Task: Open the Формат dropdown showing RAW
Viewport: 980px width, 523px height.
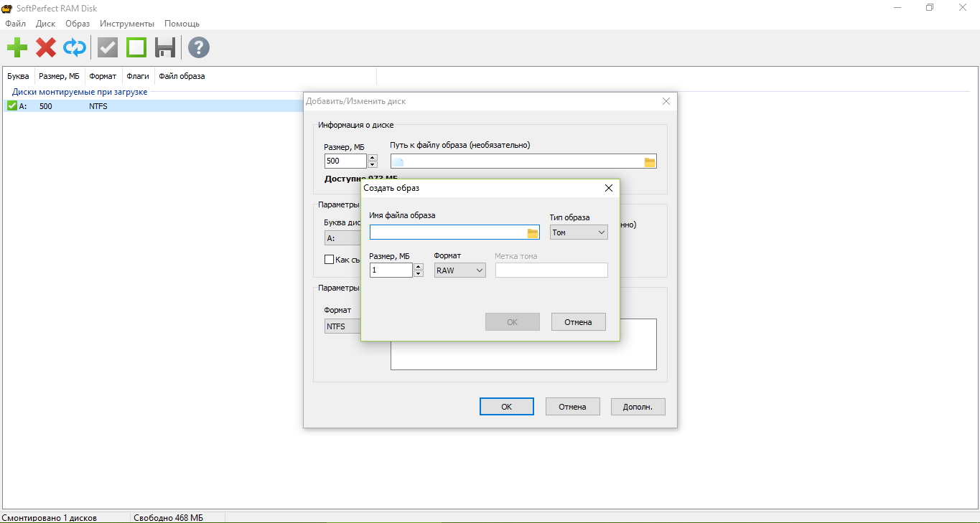Action: click(460, 270)
